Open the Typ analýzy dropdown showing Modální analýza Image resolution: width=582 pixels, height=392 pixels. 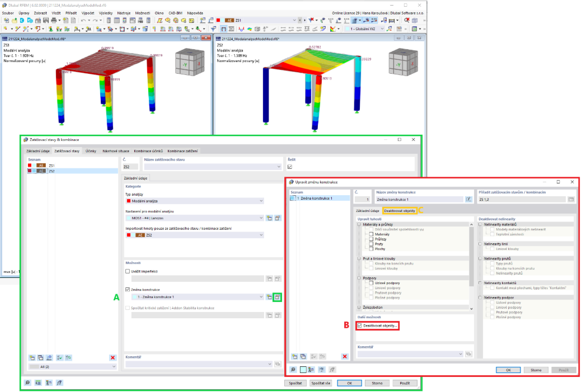pos(195,201)
